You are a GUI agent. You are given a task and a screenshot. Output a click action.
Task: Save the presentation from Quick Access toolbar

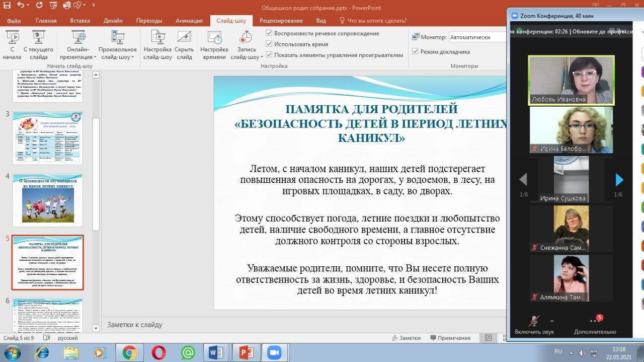pyautogui.click(x=7, y=6)
